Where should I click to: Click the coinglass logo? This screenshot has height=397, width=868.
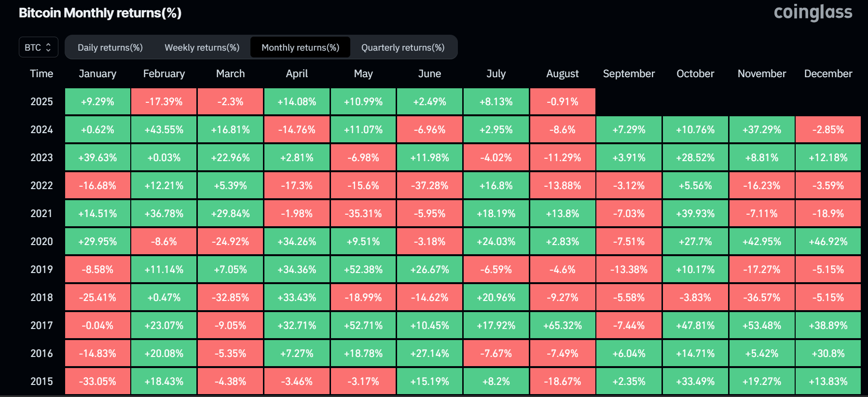coord(813,12)
